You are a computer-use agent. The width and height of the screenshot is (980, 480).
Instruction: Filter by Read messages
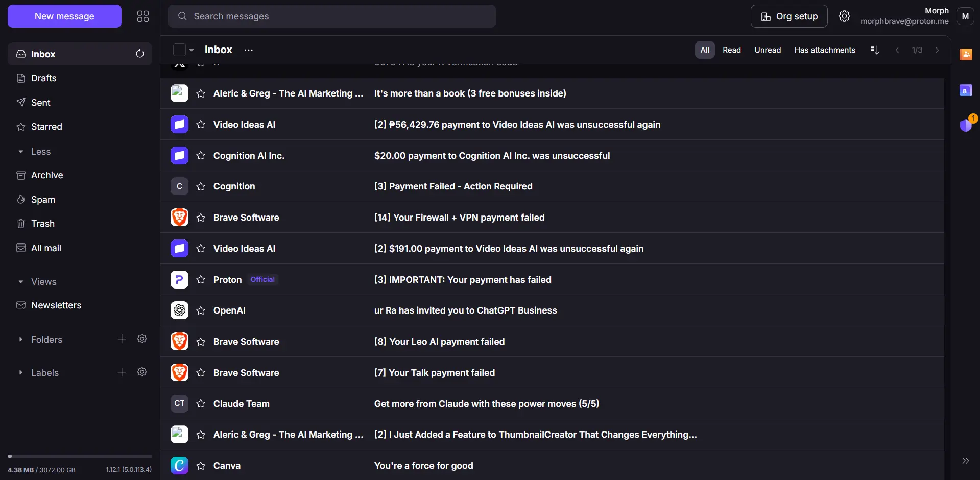pyautogui.click(x=732, y=50)
